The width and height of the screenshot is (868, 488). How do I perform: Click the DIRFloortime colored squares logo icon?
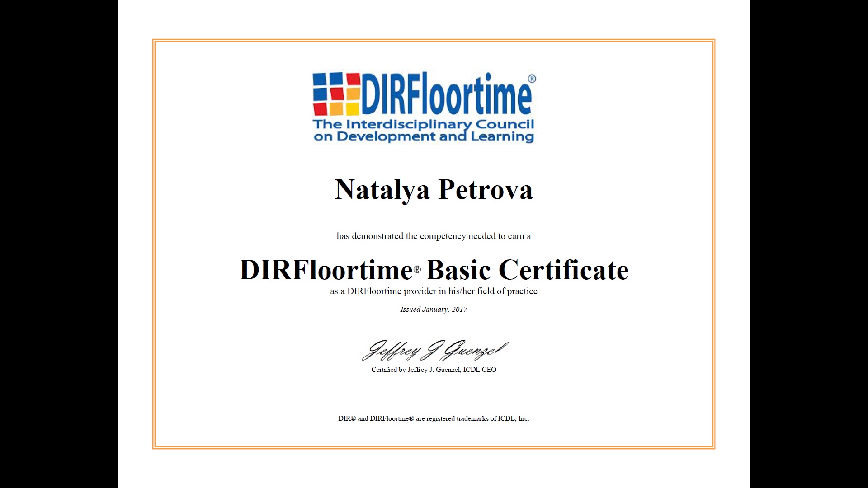pyautogui.click(x=336, y=94)
